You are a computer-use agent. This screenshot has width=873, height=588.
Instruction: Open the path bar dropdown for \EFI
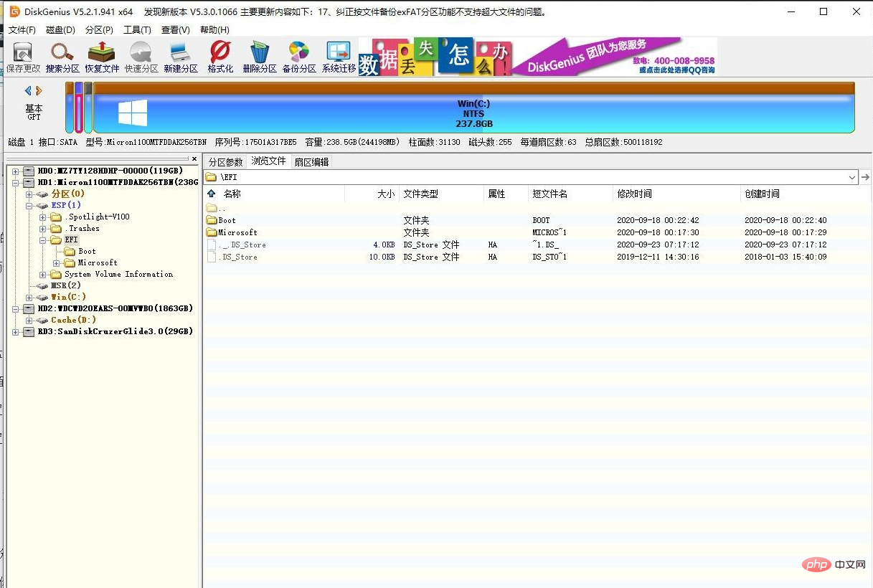point(852,177)
